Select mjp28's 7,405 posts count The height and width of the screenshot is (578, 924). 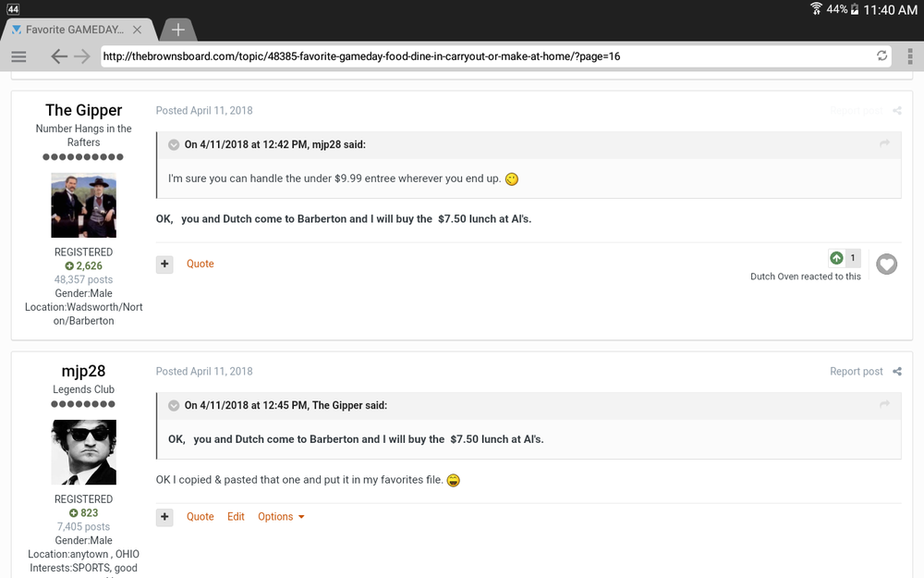(x=84, y=527)
